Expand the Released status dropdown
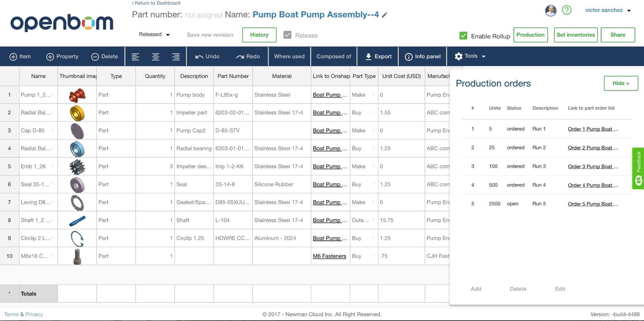 (x=154, y=35)
